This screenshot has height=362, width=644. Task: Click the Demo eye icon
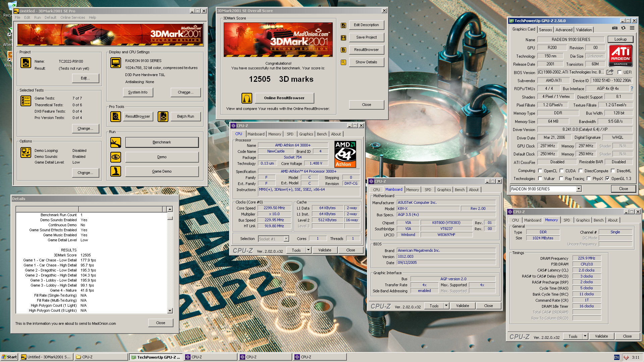[116, 157]
